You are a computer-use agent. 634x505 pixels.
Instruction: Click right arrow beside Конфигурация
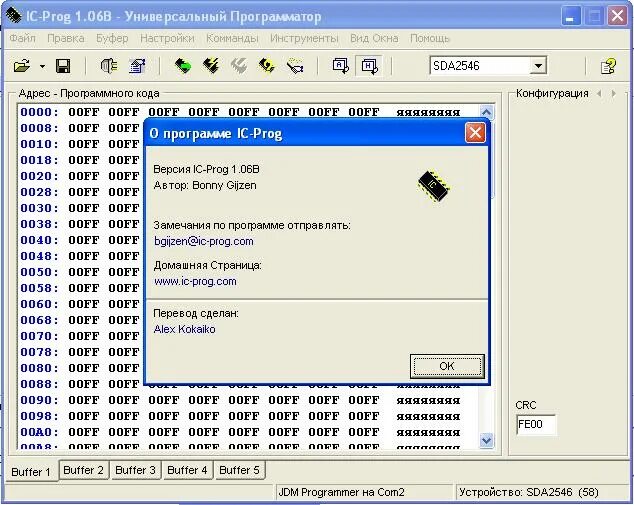click(614, 93)
